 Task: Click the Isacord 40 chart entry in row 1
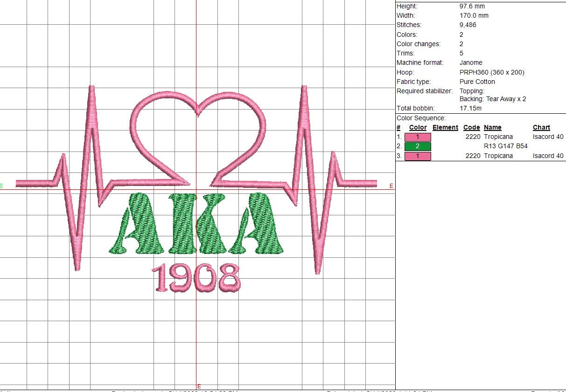pyautogui.click(x=548, y=137)
